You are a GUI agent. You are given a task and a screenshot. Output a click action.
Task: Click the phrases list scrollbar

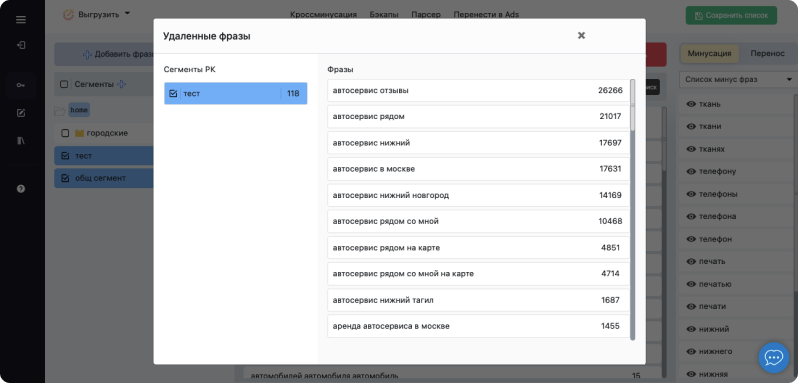click(x=633, y=209)
